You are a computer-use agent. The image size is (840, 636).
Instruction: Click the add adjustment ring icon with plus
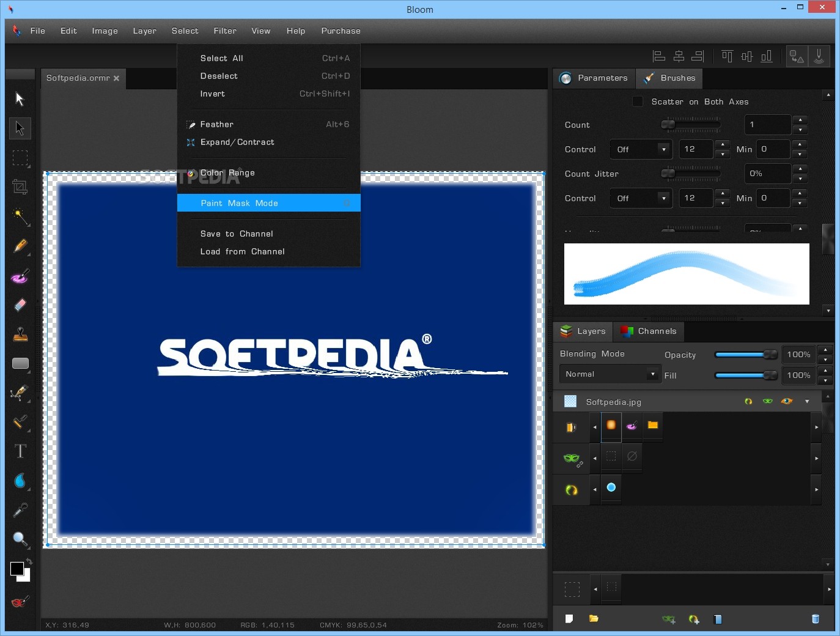[x=694, y=619]
